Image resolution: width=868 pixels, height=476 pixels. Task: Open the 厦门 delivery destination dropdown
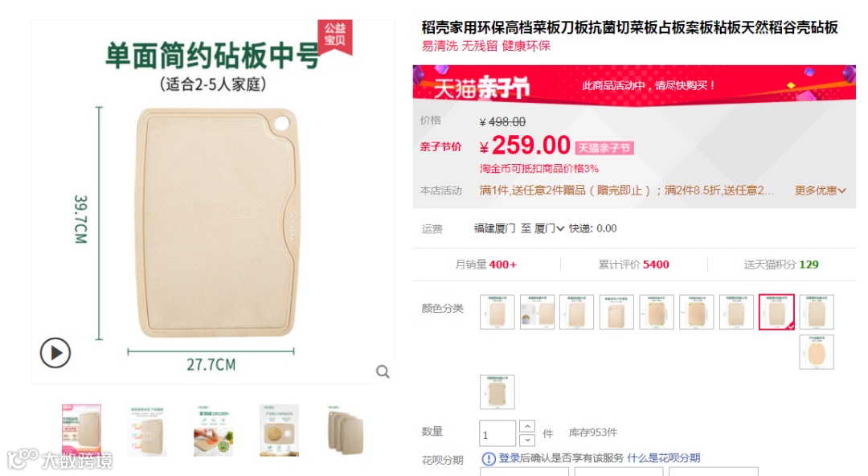[549, 228]
